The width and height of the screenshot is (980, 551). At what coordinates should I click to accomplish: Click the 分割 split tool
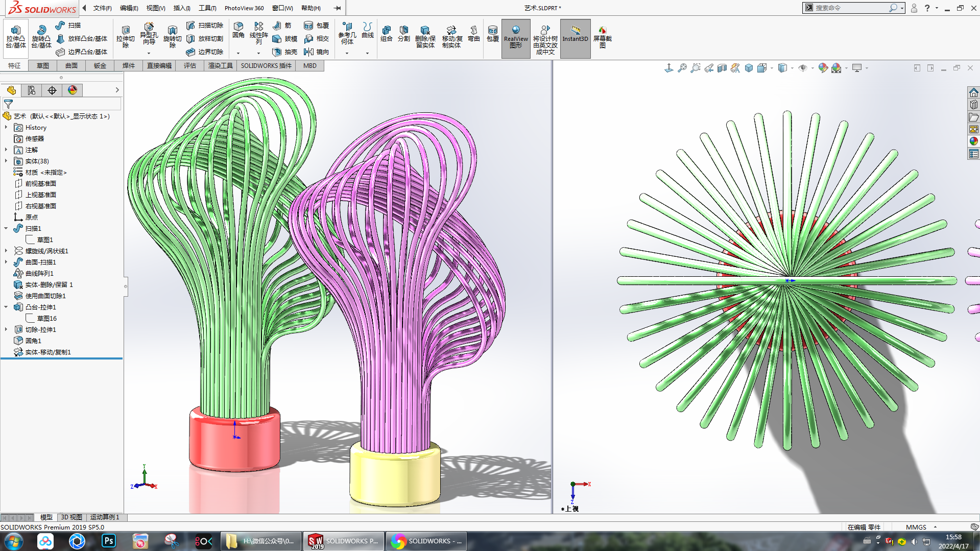pos(404,34)
